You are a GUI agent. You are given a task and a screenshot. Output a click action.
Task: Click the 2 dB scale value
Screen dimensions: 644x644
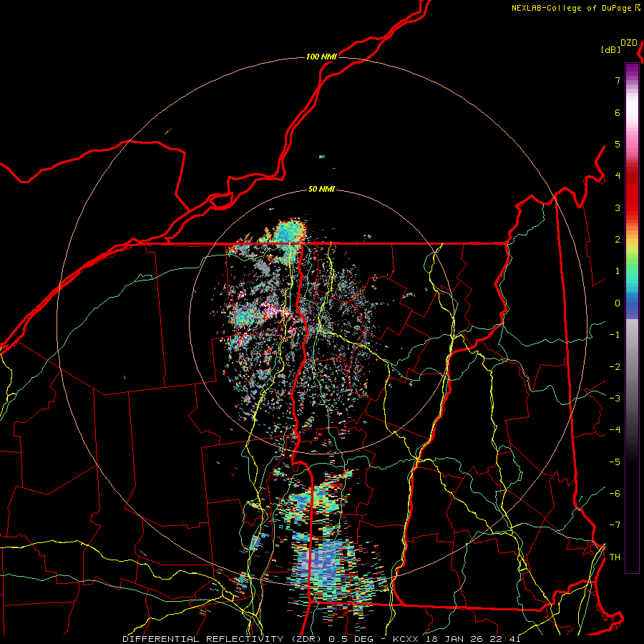(x=618, y=240)
